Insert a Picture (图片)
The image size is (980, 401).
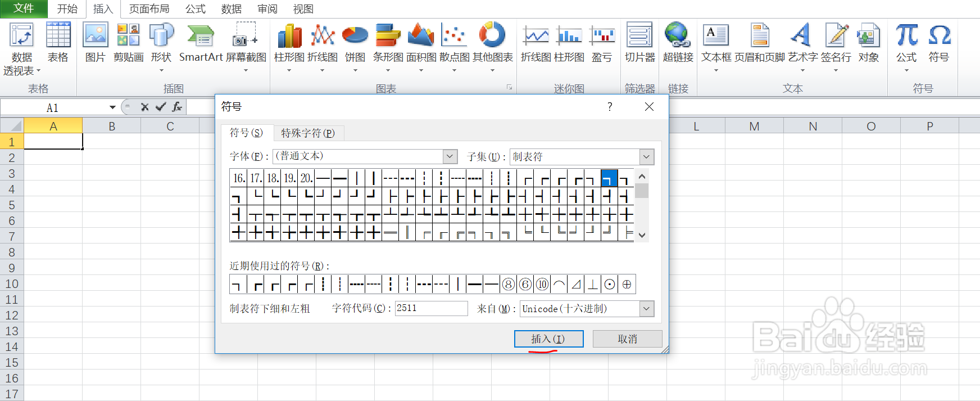[x=95, y=43]
